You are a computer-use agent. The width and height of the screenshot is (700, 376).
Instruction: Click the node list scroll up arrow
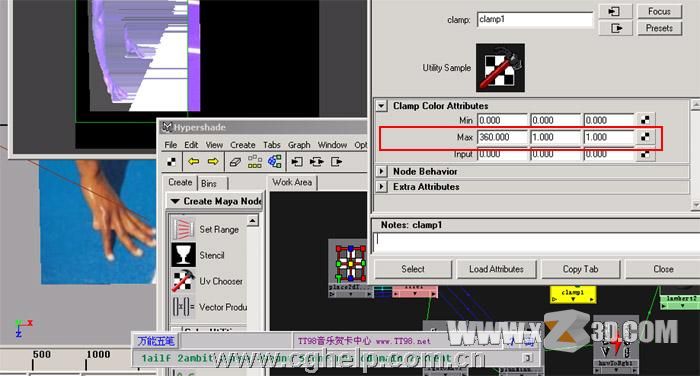(253, 221)
